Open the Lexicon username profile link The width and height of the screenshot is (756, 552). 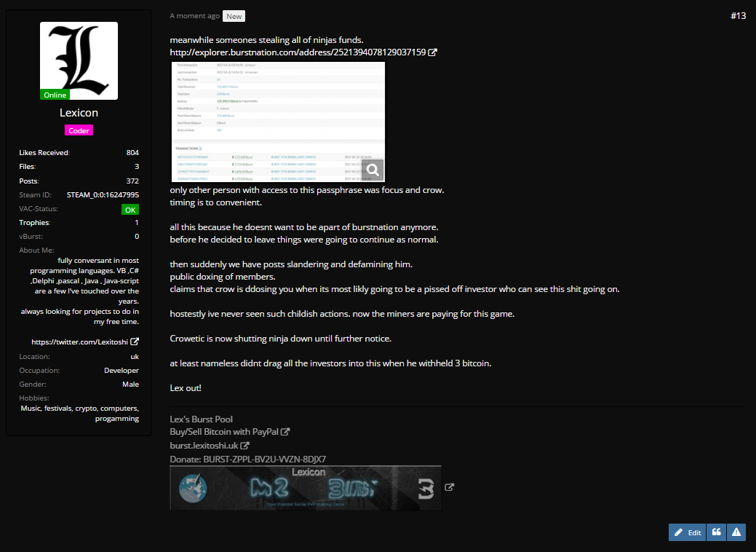pos(79,112)
